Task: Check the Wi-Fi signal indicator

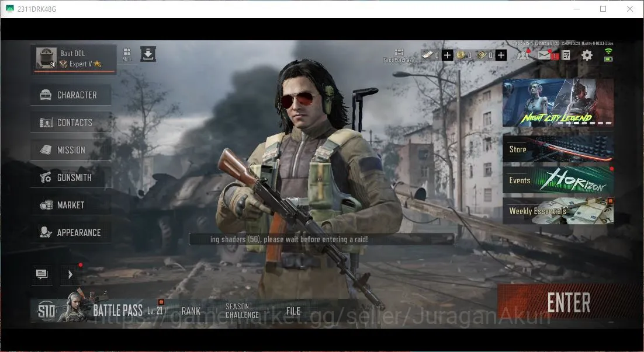Action: coord(608,51)
